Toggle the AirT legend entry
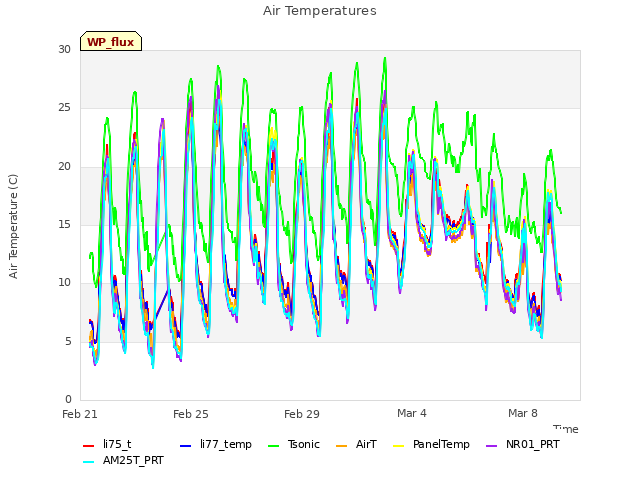Viewport: 640px width, 480px height. tap(356, 444)
